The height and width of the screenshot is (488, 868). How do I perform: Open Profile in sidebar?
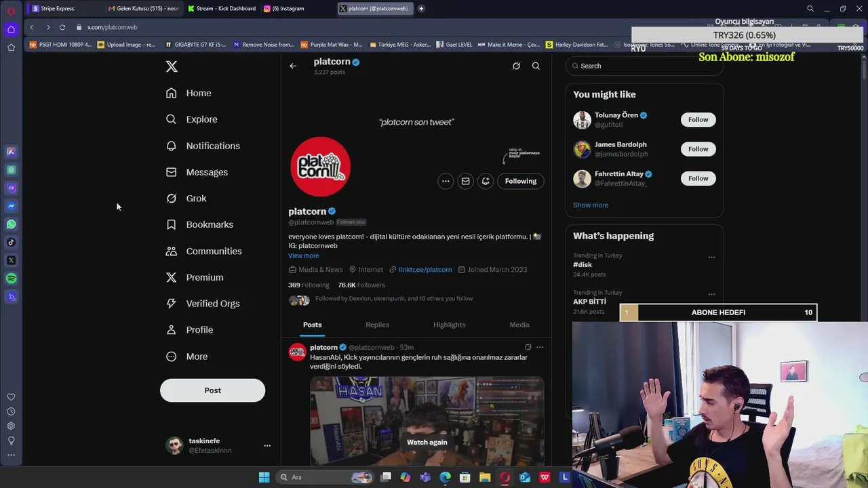point(190,330)
